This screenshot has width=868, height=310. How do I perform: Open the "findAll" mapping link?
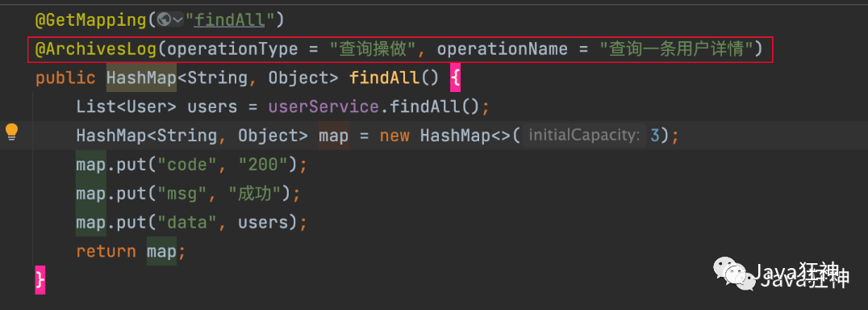(230, 20)
